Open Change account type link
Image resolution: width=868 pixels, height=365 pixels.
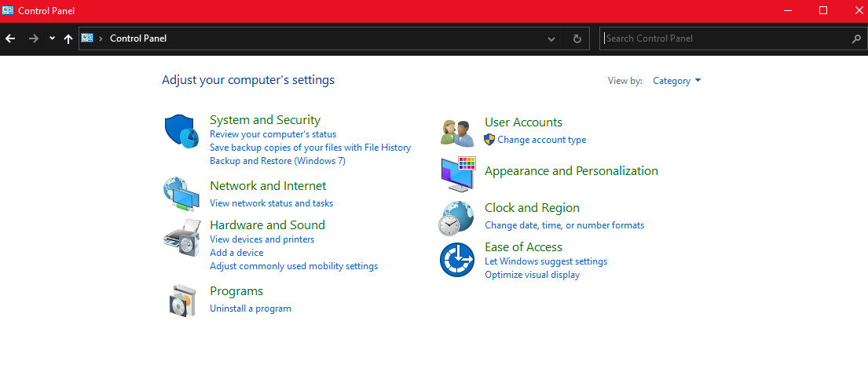pyautogui.click(x=541, y=140)
